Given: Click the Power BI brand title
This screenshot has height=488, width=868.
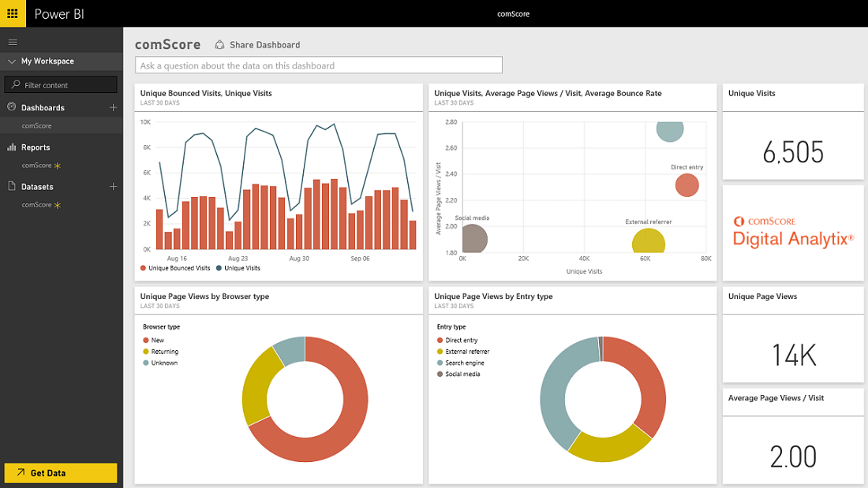Looking at the screenshot, I should [x=59, y=14].
